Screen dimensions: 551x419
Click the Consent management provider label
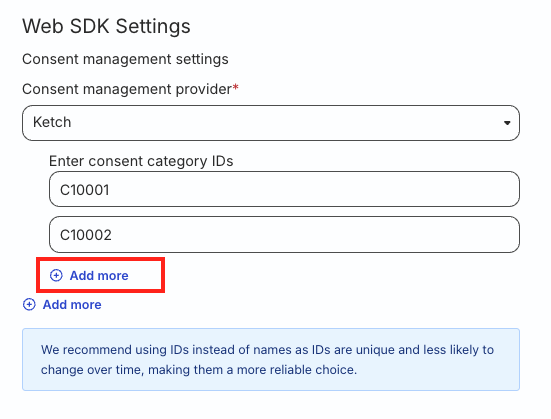pyautogui.click(x=127, y=89)
